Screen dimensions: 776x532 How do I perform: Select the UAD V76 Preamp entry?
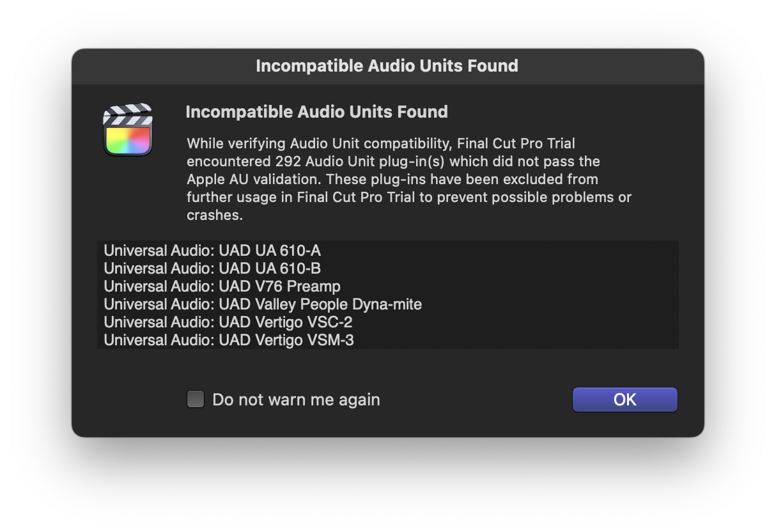(x=222, y=286)
